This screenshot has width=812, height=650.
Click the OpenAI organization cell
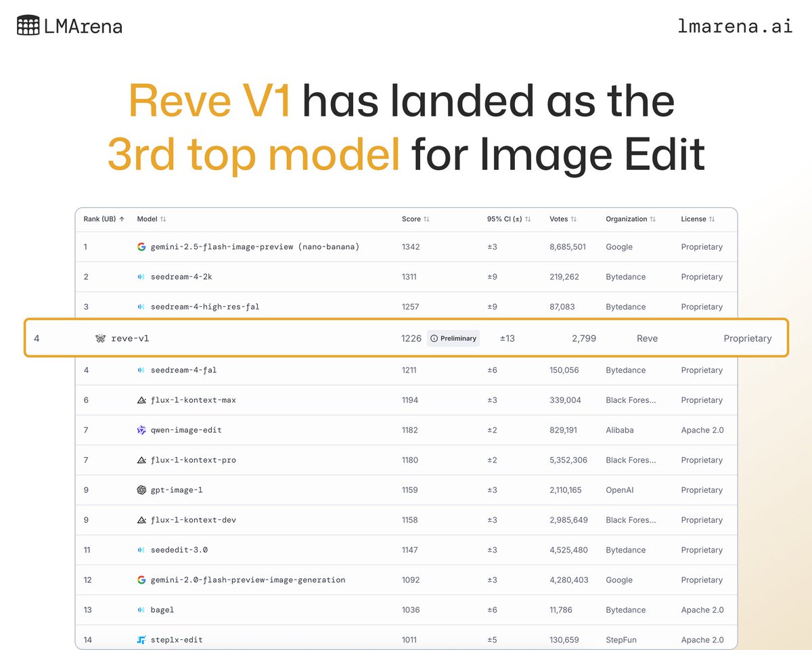(620, 490)
